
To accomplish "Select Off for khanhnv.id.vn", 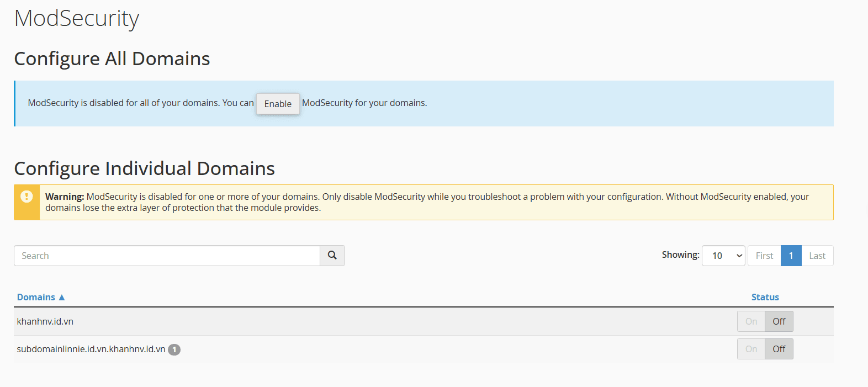I will [779, 321].
